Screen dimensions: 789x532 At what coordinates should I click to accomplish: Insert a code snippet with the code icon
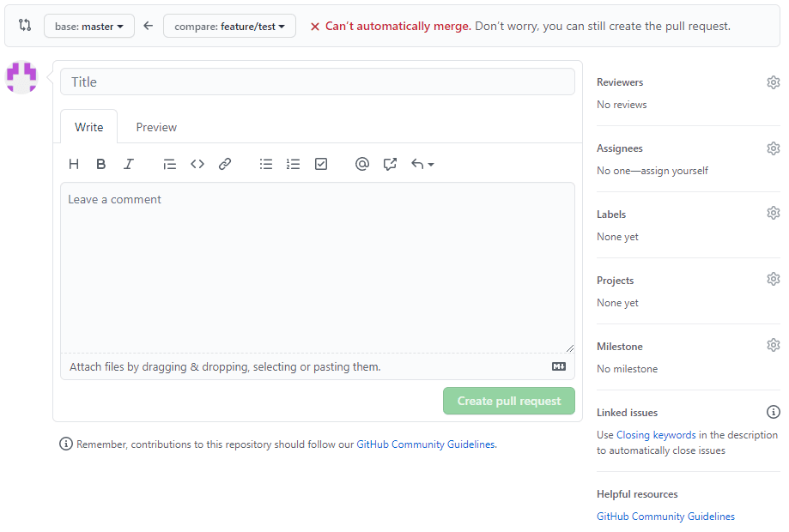click(197, 164)
